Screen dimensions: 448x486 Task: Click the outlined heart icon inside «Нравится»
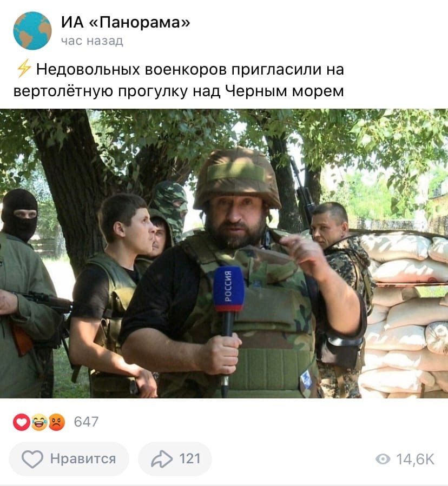click(32, 459)
